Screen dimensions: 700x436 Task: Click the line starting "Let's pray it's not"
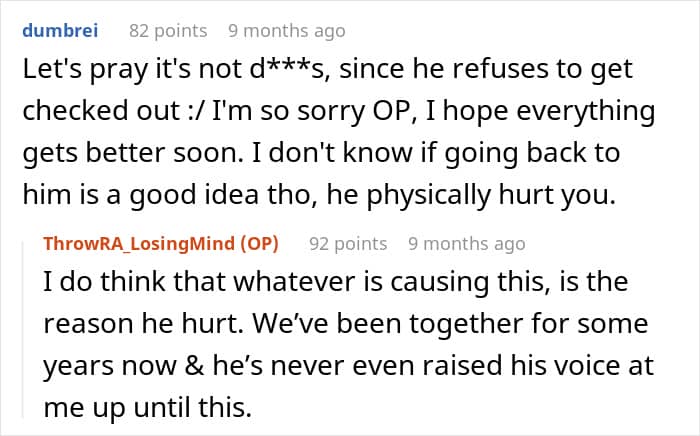[327, 69]
